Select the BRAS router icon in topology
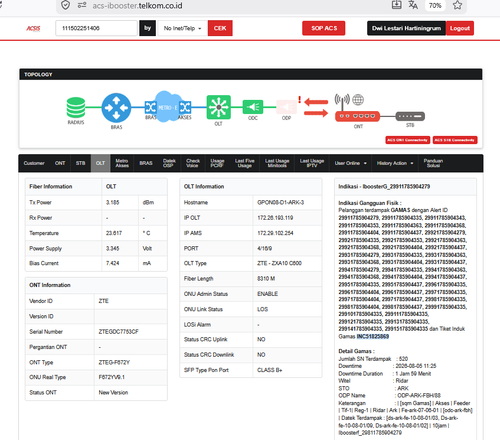 [x=116, y=107]
